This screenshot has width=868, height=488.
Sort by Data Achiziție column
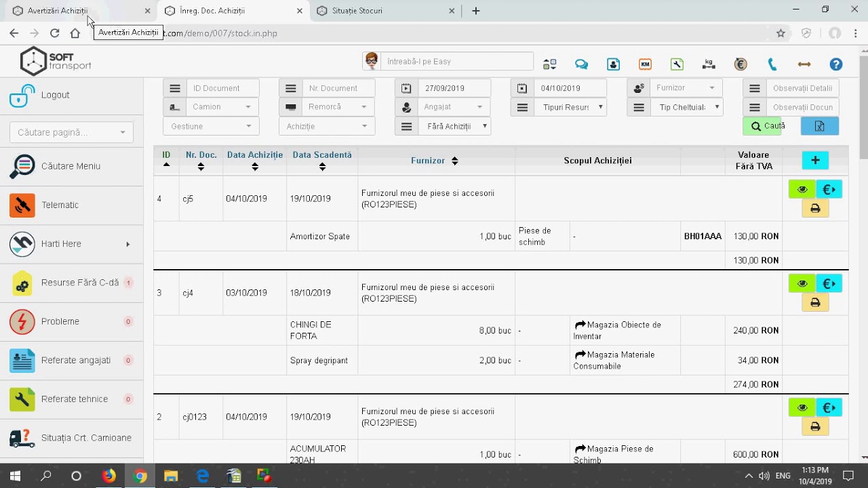point(254,167)
